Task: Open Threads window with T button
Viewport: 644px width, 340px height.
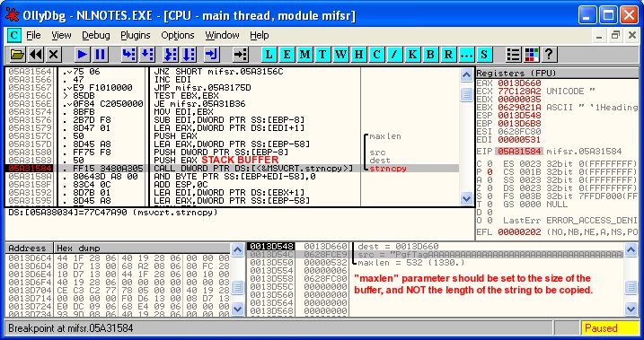Action: coord(322,54)
